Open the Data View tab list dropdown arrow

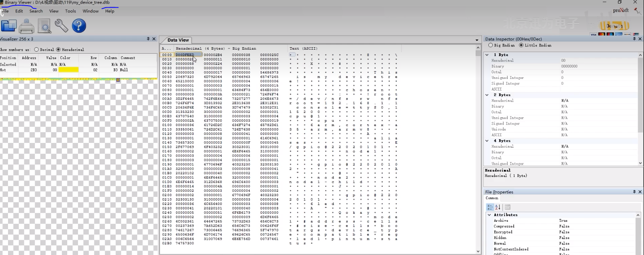[477, 40]
